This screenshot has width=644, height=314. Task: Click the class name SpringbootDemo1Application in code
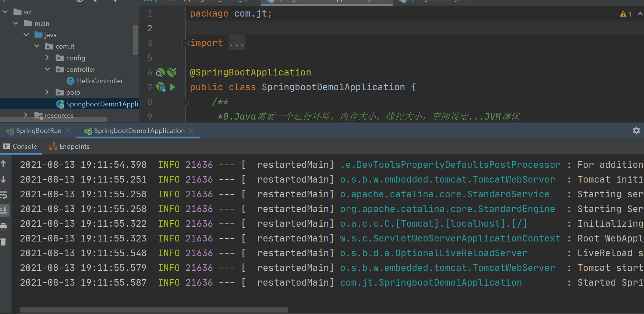pos(333,87)
